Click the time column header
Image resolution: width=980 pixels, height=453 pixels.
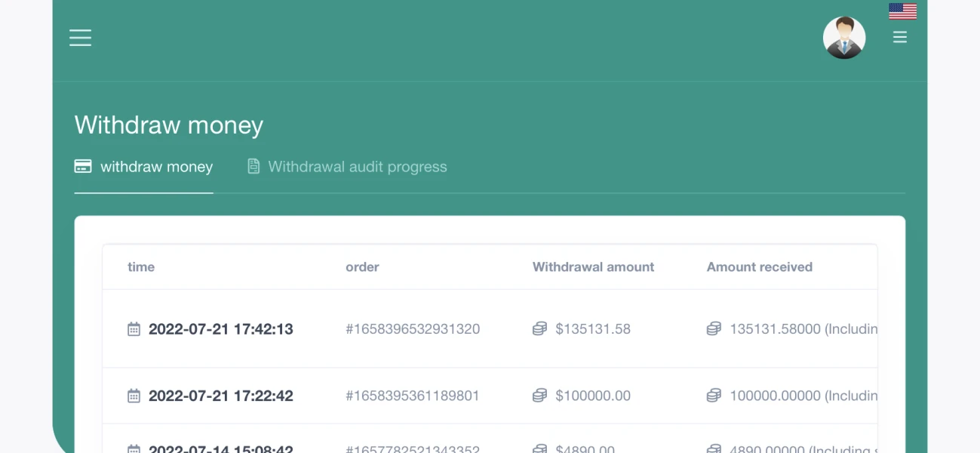(x=141, y=267)
